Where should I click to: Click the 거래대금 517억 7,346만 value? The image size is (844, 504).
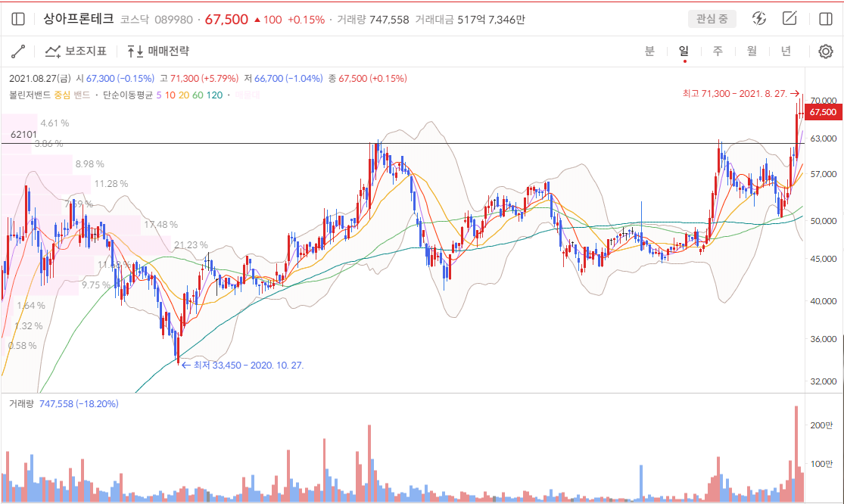coord(470,20)
